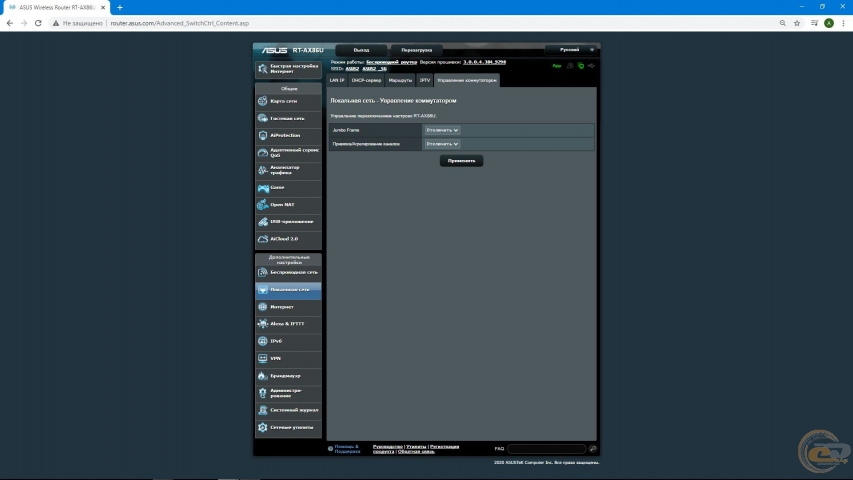Reload the page in the browser
853x480 pixels.
point(38,23)
